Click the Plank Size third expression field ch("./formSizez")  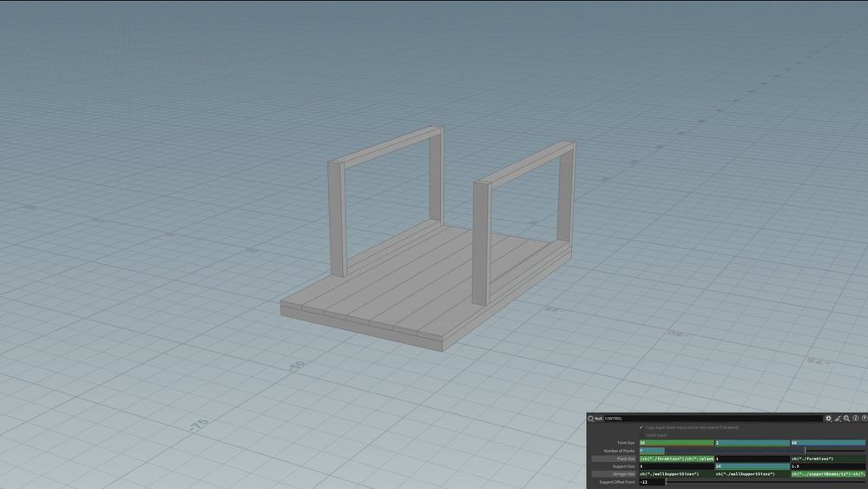click(x=828, y=459)
